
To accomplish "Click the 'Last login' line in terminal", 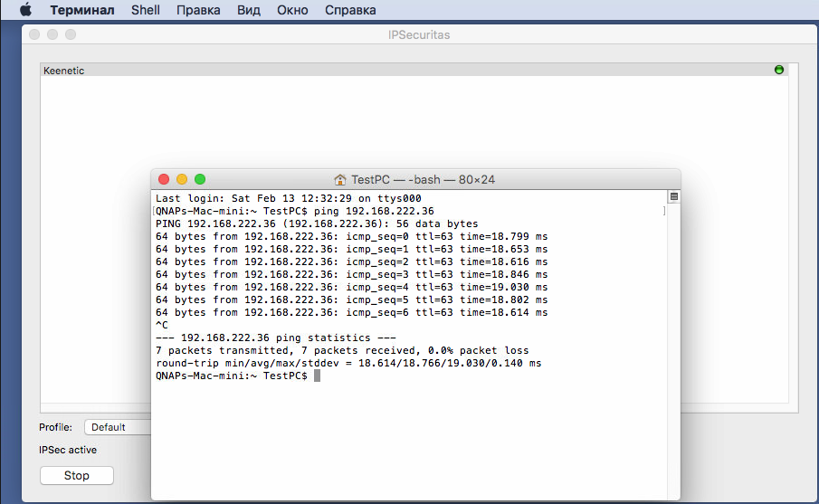I will 289,198.
